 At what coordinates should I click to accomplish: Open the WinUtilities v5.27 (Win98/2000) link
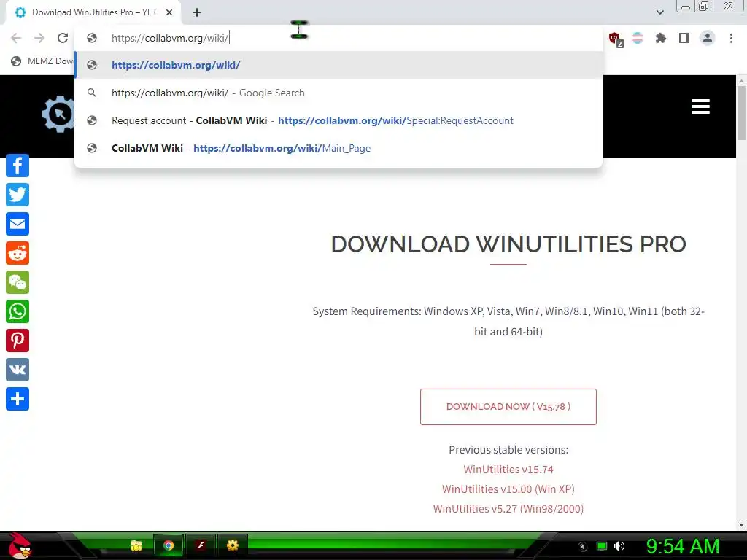(x=508, y=508)
